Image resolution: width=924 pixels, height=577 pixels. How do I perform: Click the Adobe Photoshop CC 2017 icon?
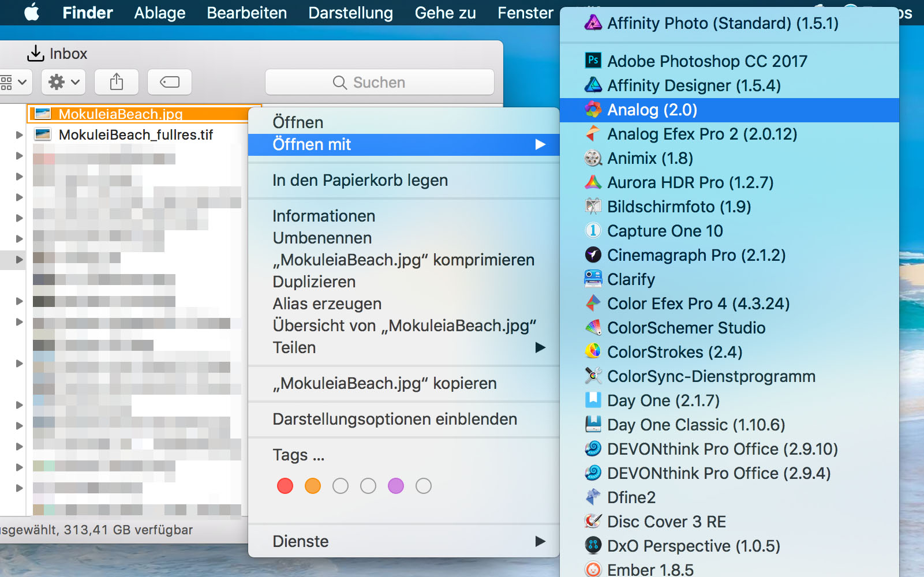pos(593,61)
